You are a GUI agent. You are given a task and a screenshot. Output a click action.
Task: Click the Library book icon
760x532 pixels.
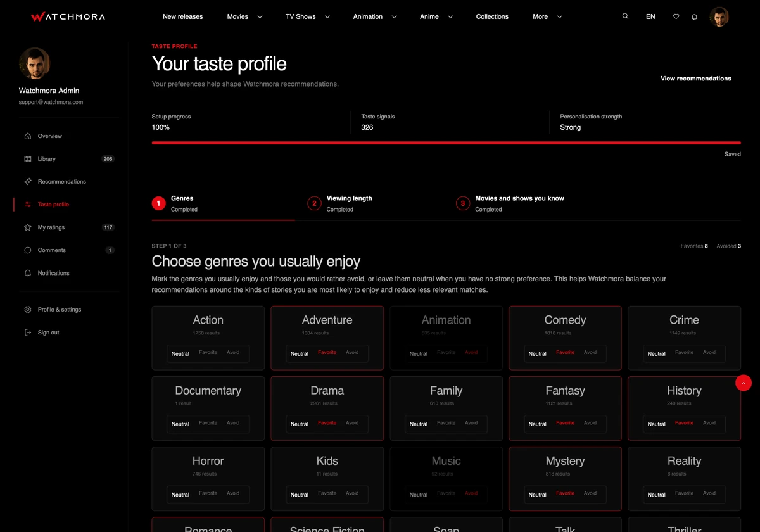(x=28, y=159)
